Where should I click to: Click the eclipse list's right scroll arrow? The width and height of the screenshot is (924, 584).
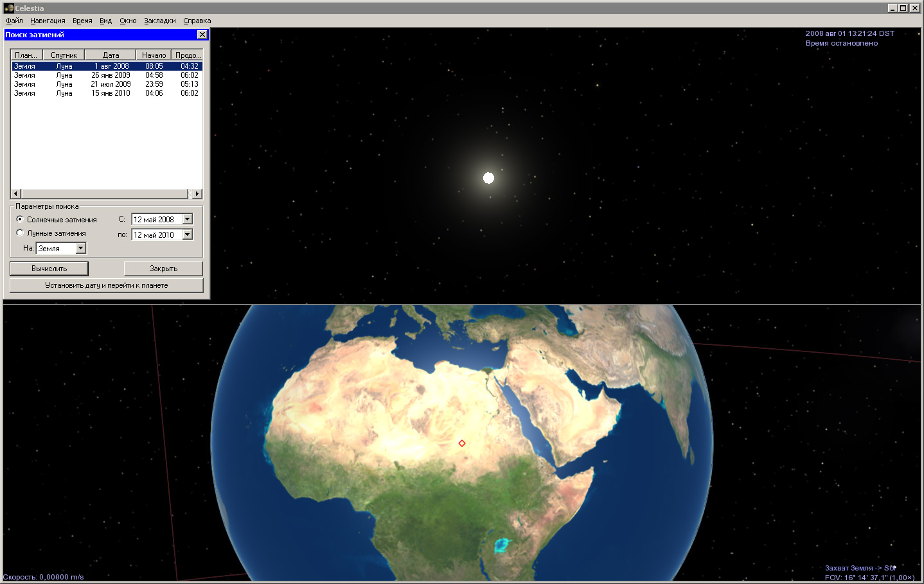click(x=197, y=193)
